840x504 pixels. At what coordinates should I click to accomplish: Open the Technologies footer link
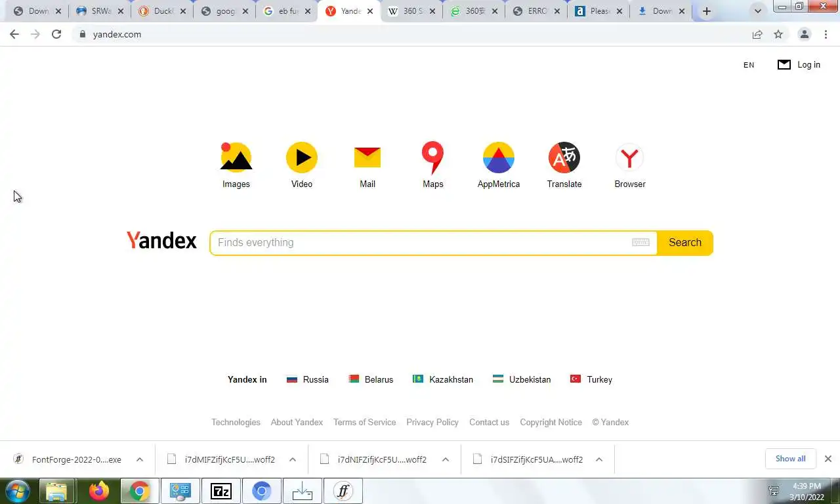coord(236,422)
